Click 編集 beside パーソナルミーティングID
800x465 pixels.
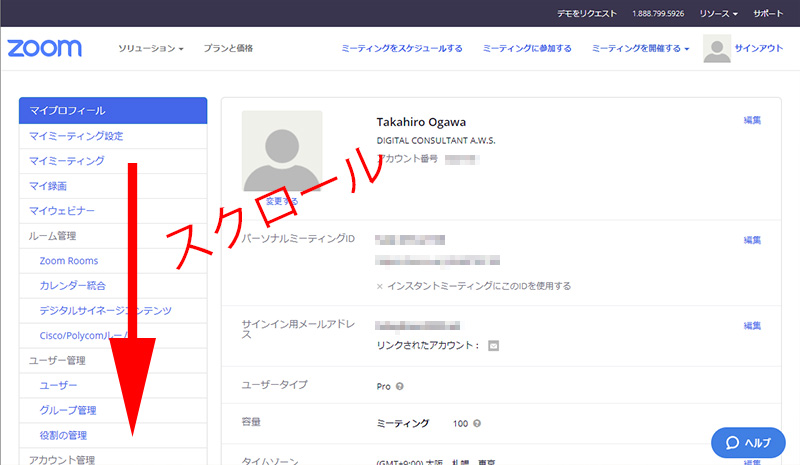coord(752,240)
